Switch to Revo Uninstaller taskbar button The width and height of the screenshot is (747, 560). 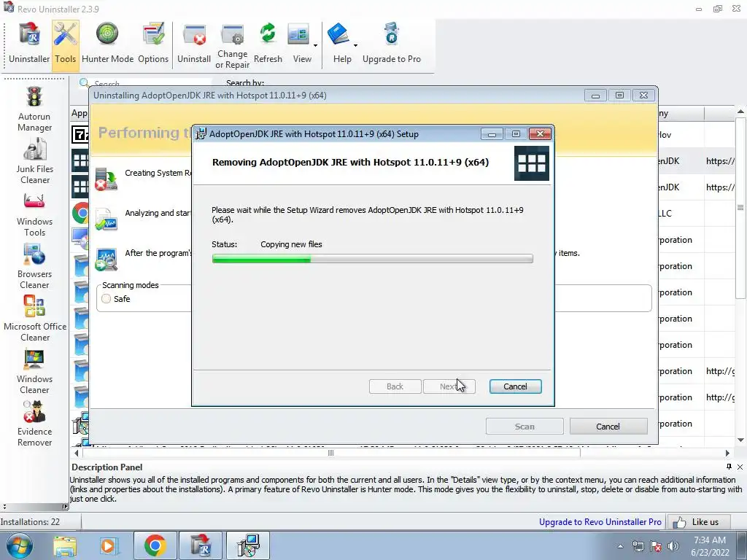point(200,545)
